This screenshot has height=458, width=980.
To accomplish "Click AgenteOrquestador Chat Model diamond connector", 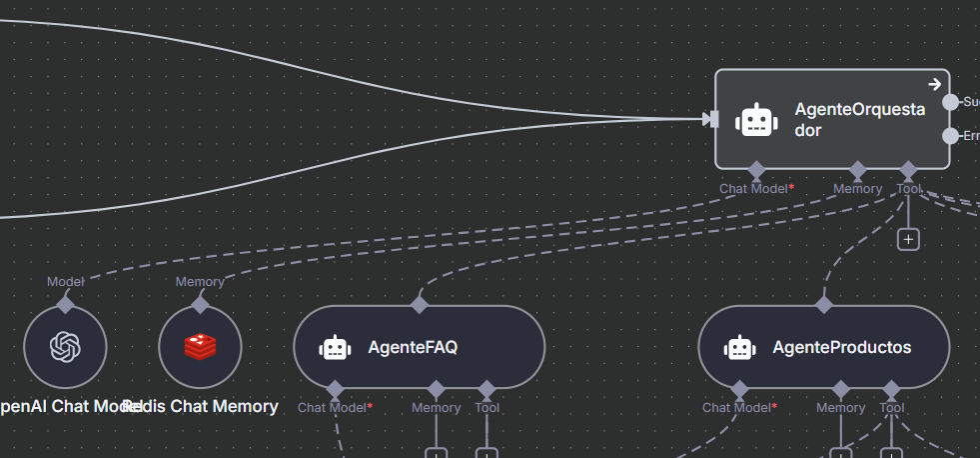I will pyautogui.click(x=757, y=170).
